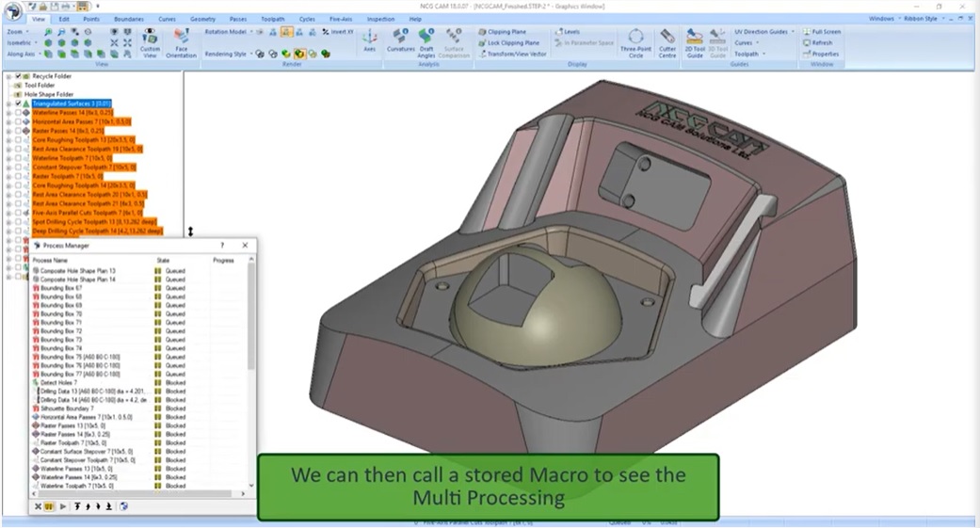This screenshot has width=980, height=528.
Task: Click the Full Screen window option
Action: (x=821, y=32)
